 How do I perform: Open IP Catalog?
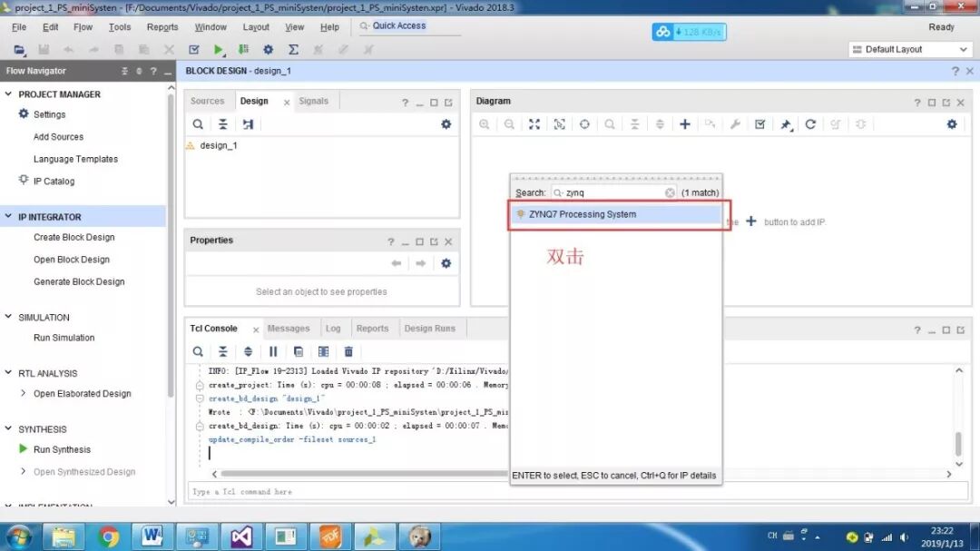pyautogui.click(x=54, y=181)
